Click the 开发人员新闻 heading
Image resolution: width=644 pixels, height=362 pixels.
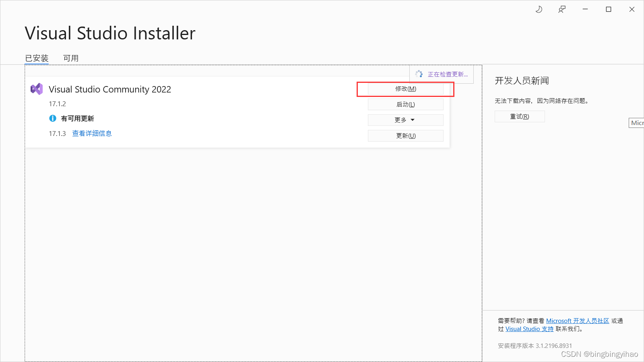(x=522, y=81)
